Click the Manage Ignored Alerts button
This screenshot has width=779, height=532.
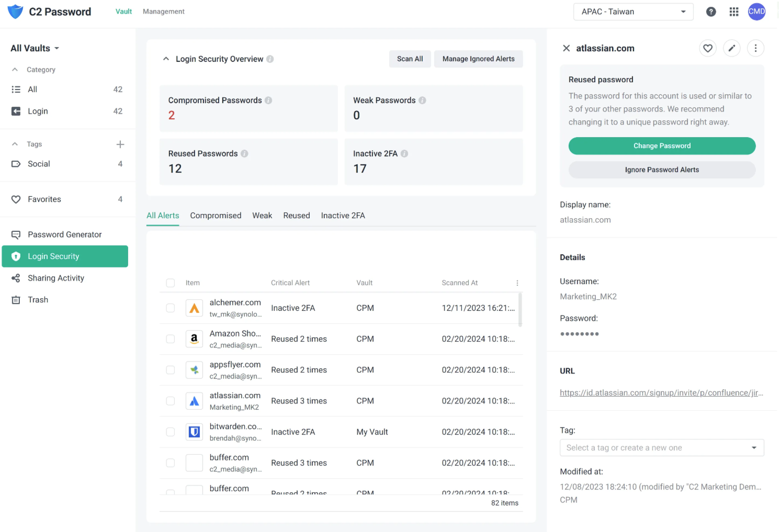pos(479,59)
